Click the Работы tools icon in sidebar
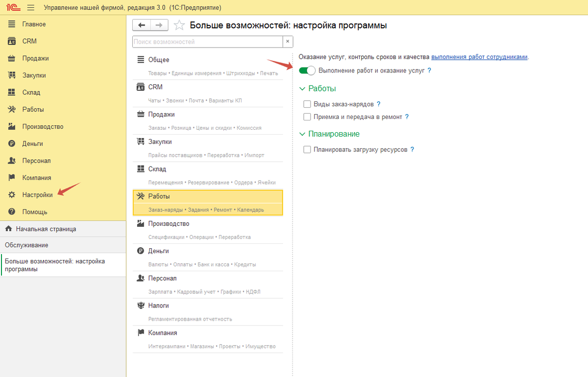 point(12,109)
